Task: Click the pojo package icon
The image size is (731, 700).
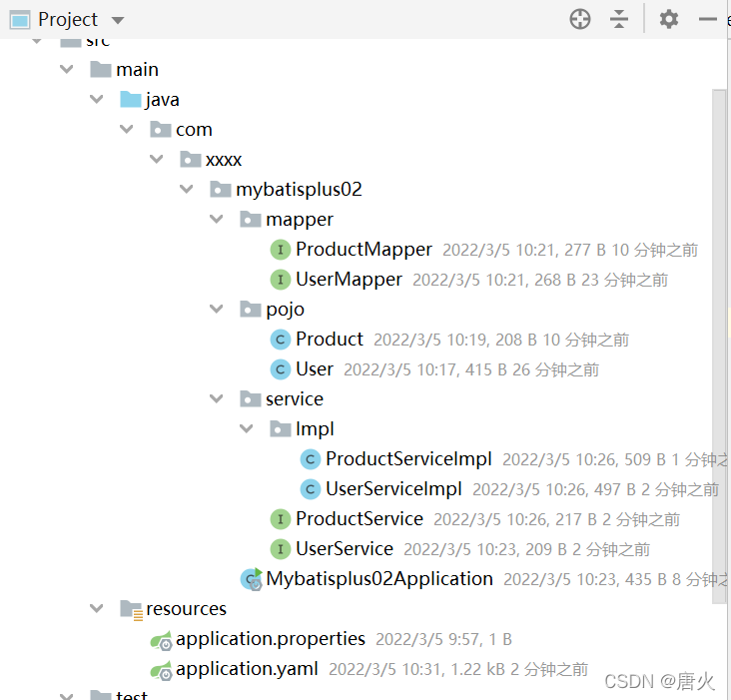Action: [251, 309]
